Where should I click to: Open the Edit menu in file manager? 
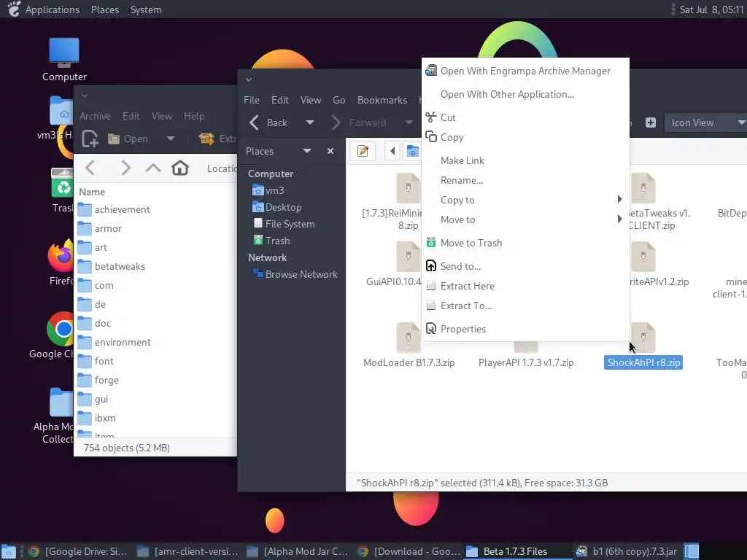(x=279, y=100)
